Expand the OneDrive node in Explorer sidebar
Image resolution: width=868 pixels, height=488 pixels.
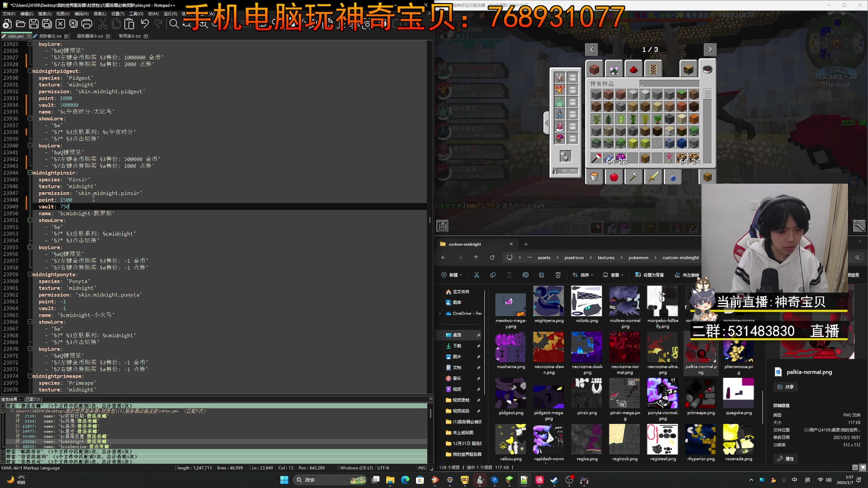[x=440, y=313]
